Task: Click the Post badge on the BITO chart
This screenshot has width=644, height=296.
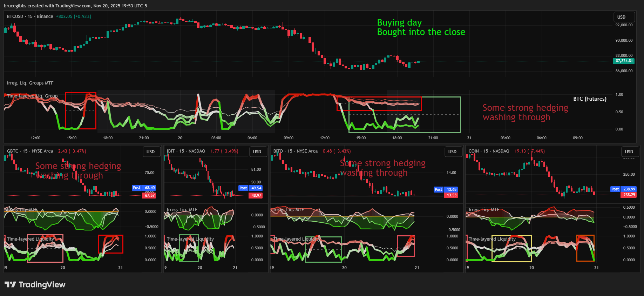Action: pos(438,189)
